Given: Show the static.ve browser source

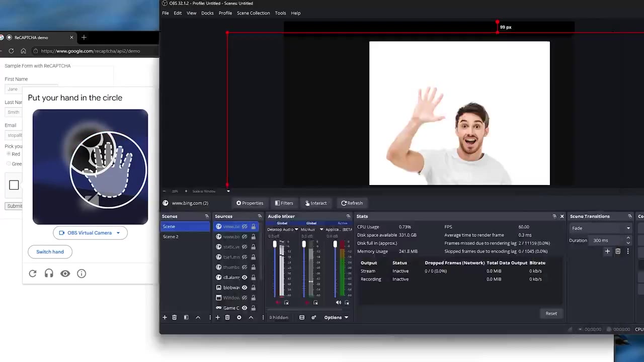Looking at the screenshot, I should pos(245,247).
